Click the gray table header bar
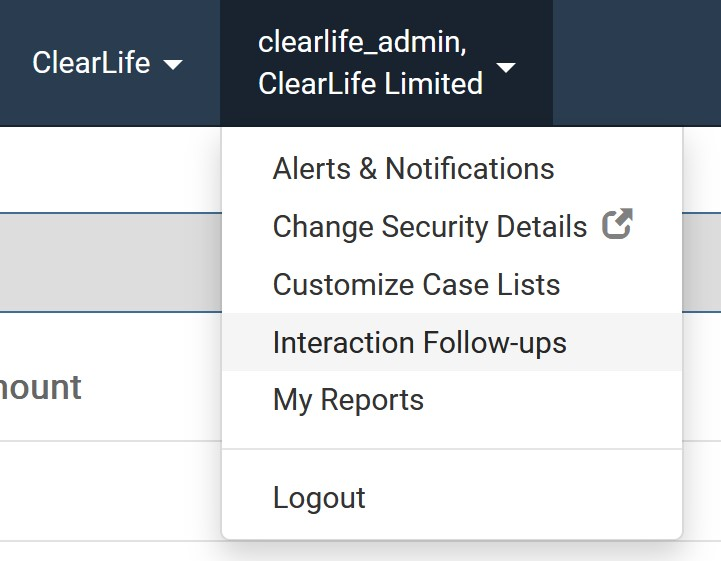 (x=110, y=263)
